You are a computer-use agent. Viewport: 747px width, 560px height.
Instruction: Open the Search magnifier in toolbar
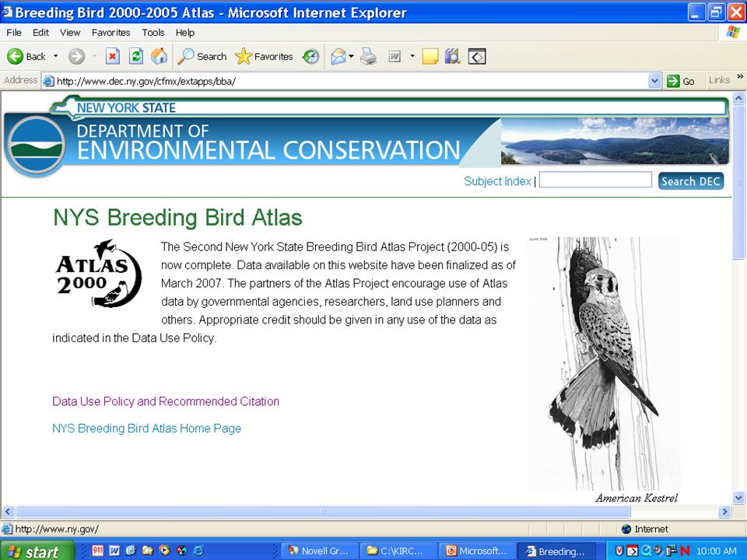tap(202, 57)
